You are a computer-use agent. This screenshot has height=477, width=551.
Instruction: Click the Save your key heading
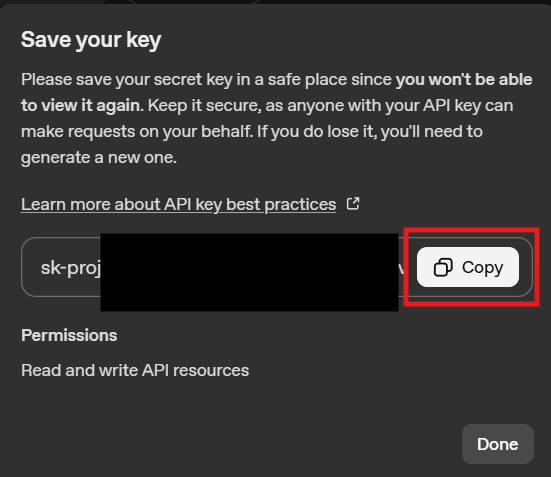(91, 40)
